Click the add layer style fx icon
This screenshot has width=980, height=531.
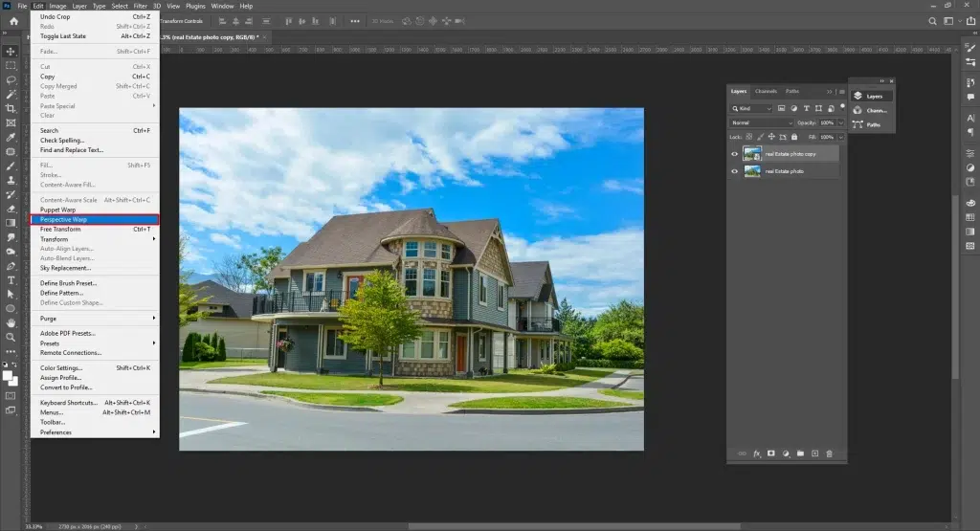pos(757,454)
